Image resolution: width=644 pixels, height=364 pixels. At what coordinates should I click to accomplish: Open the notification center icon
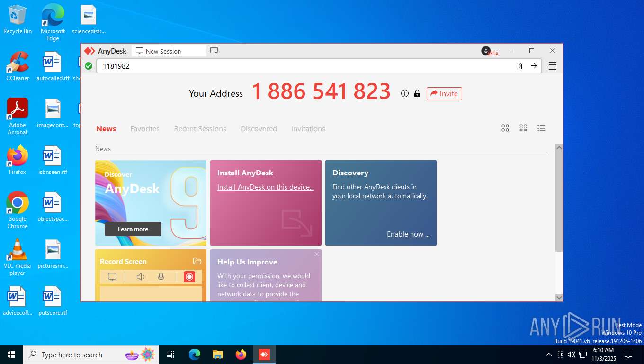(x=628, y=355)
